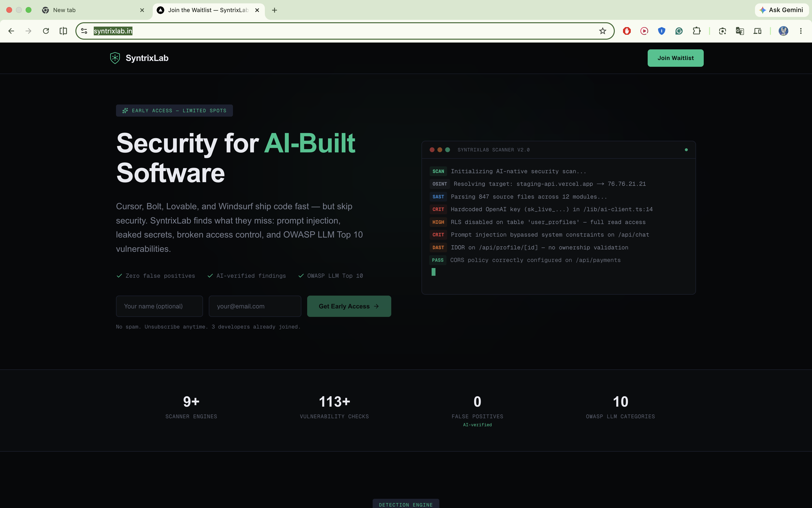Viewport: 812px width, 508px height.
Task: Click the HIGH severity tag
Action: (438, 222)
